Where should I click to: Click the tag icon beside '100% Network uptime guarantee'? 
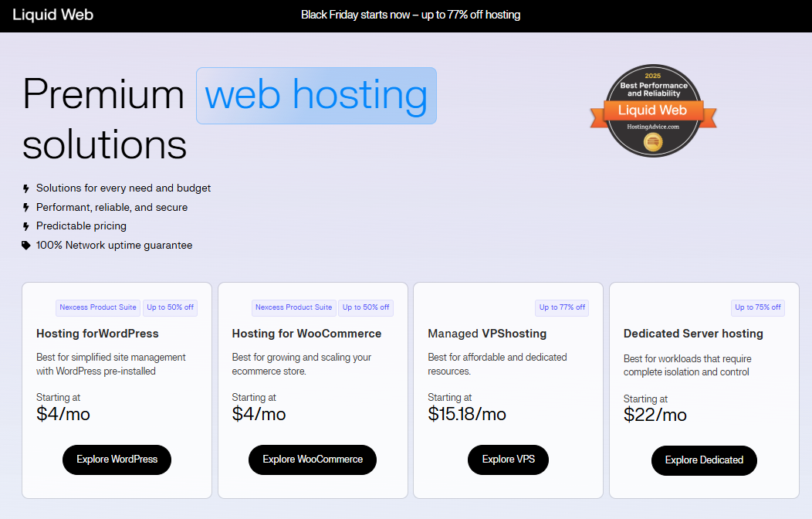pyautogui.click(x=24, y=245)
